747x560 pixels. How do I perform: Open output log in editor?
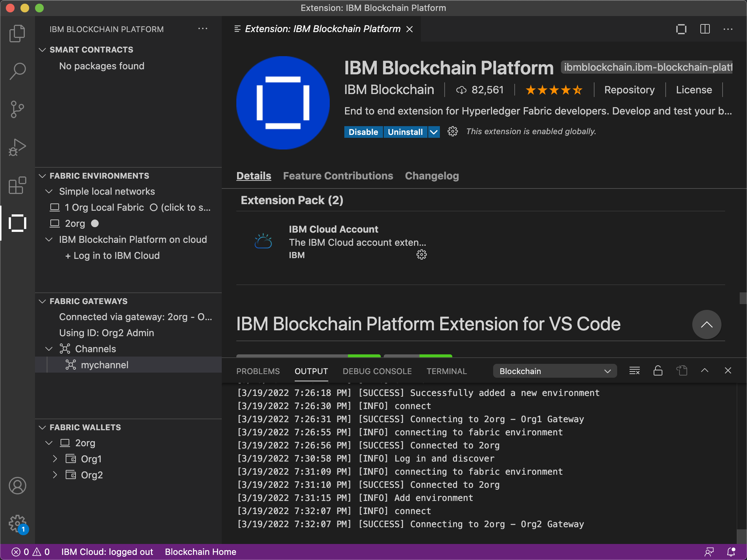point(681,371)
